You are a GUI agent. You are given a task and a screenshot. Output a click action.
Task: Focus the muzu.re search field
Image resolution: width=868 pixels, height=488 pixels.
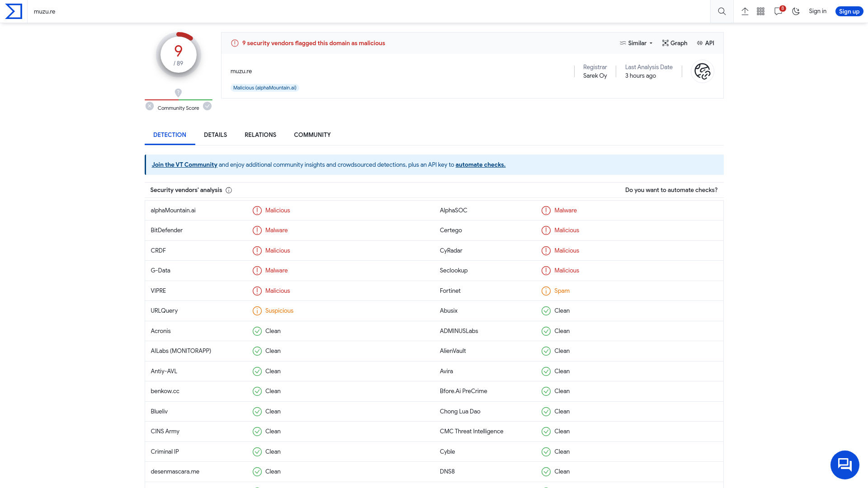coord(368,11)
